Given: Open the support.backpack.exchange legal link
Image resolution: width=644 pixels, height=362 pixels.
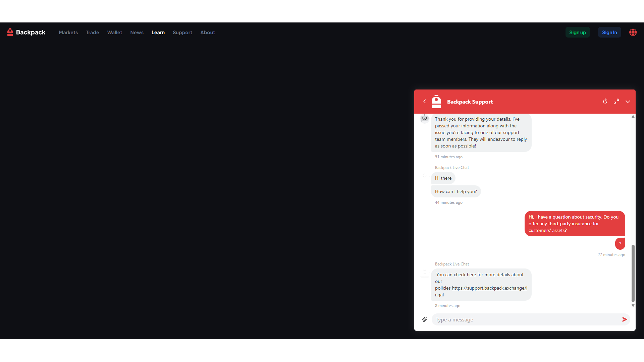Looking at the screenshot, I should pos(489,288).
